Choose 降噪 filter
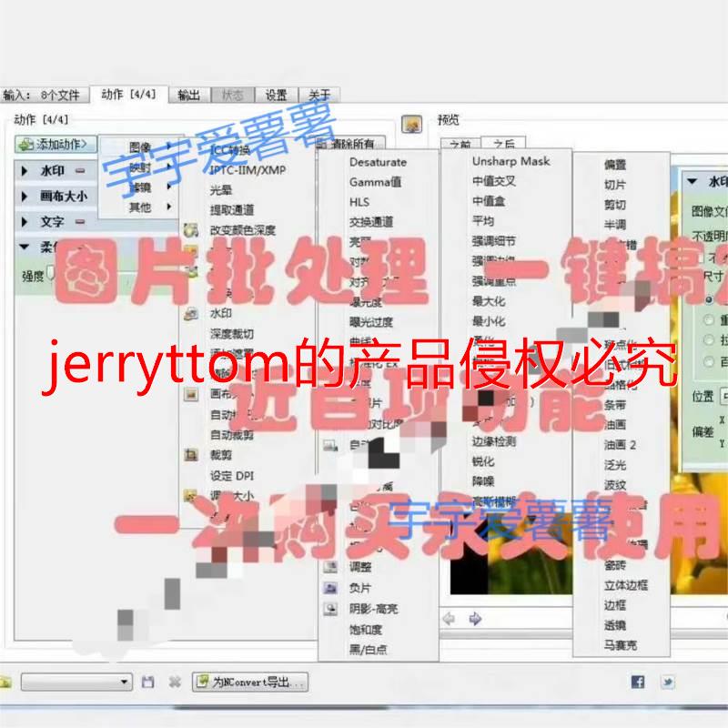The width and height of the screenshot is (728, 728). pos(483,481)
